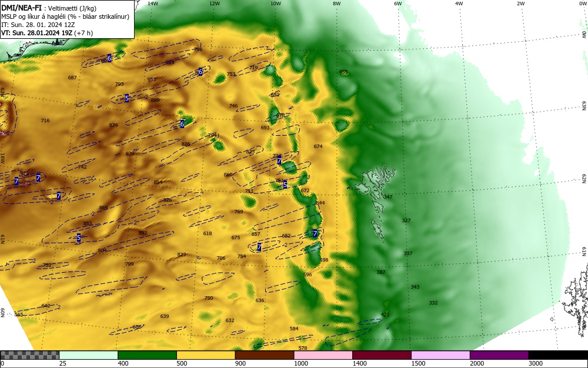This screenshot has width=588, height=368.
Task: Click the yellow 500–900 legend swatch
Action: point(206,355)
